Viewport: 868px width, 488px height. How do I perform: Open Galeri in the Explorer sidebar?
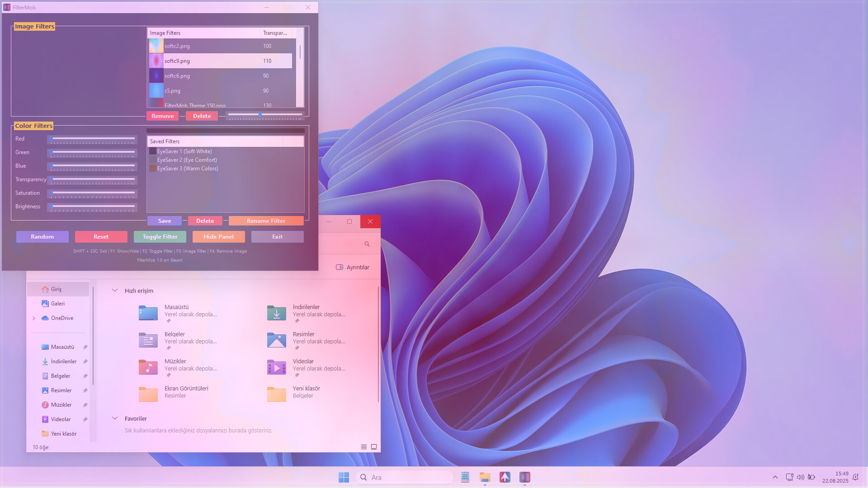[57, 303]
